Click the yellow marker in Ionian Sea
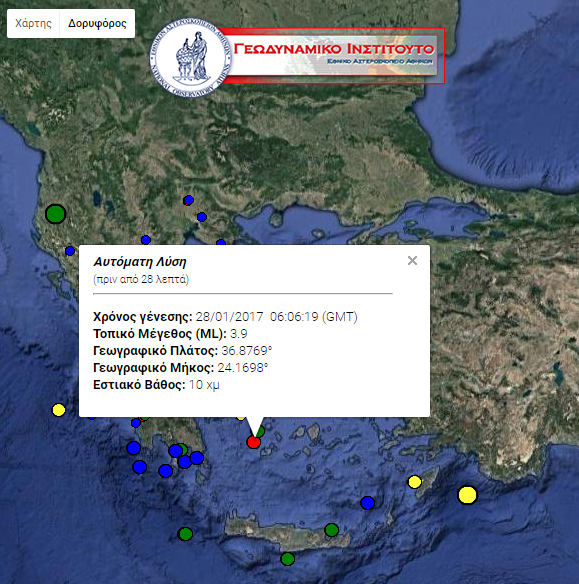Image resolution: width=579 pixels, height=584 pixels. click(x=58, y=410)
